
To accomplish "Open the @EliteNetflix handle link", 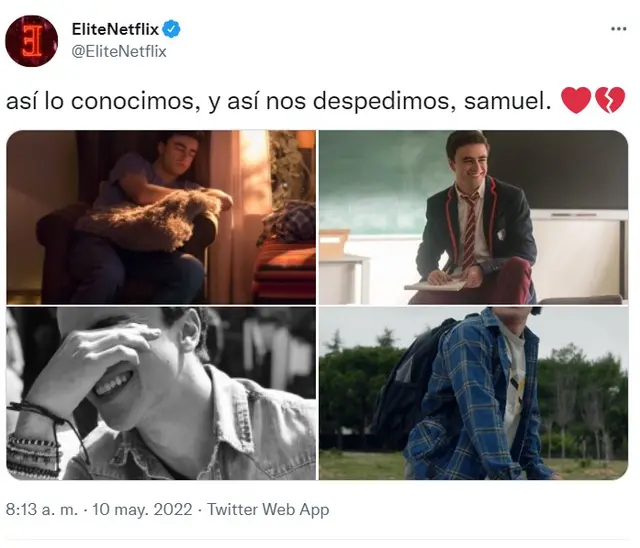I will pos(119,51).
